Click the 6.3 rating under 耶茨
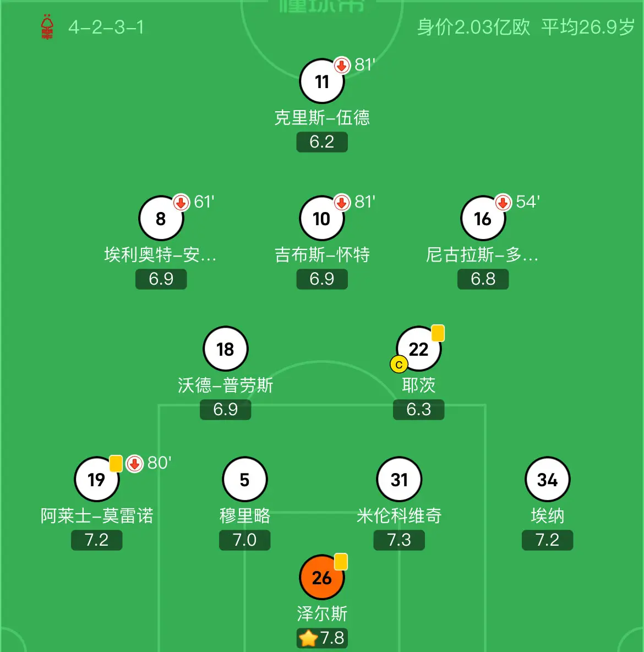The width and height of the screenshot is (644, 652). coord(419,410)
